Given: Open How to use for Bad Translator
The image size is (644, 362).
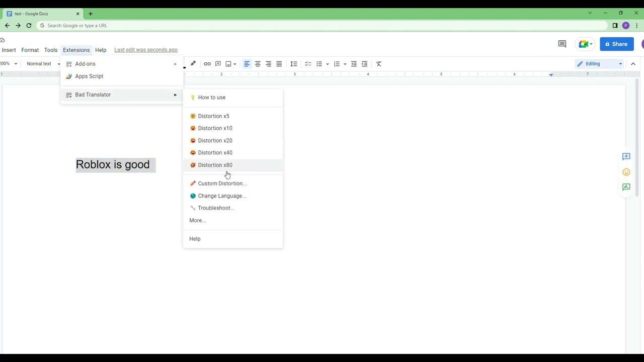Looking at the screenshot, I should [233, 98].
